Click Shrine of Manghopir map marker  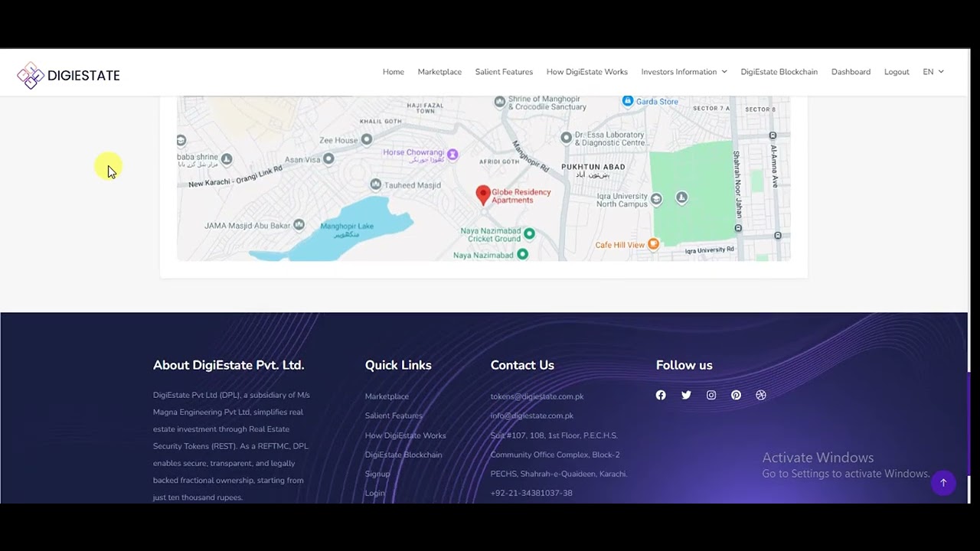coord(500,101)
